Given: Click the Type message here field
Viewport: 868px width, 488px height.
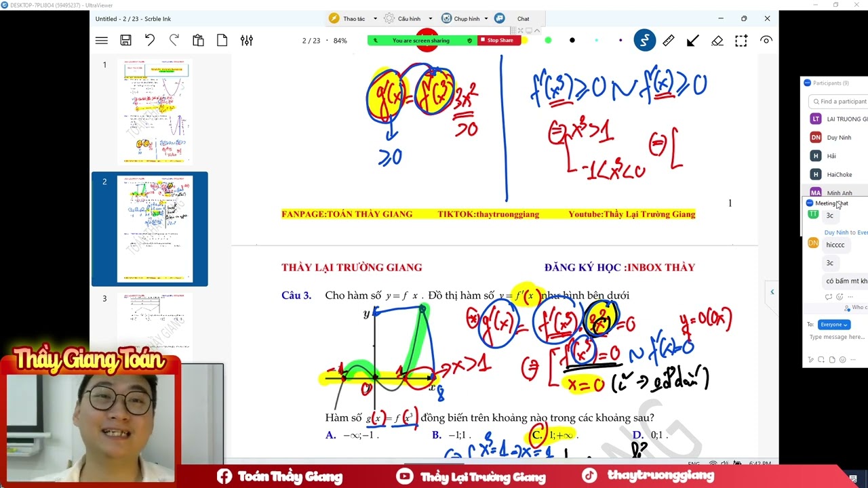Looking at the screenshot, I should point(837,337).
